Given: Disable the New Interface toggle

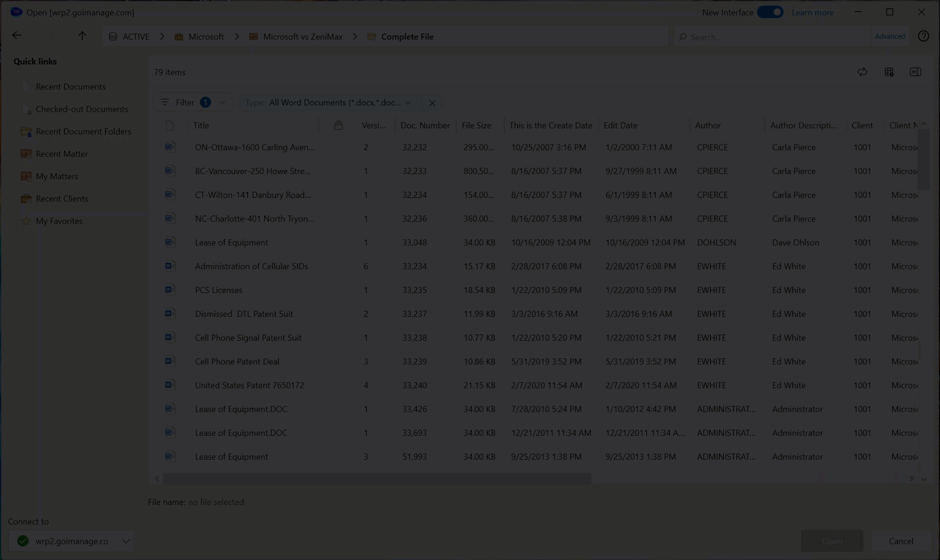Looking at the screenshot, I should coord(771,11).
